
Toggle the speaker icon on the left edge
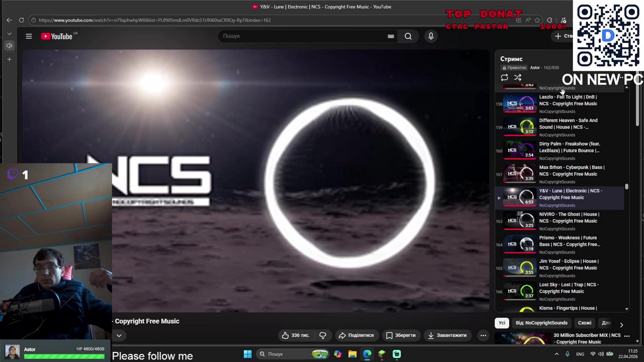click(9, 45)
